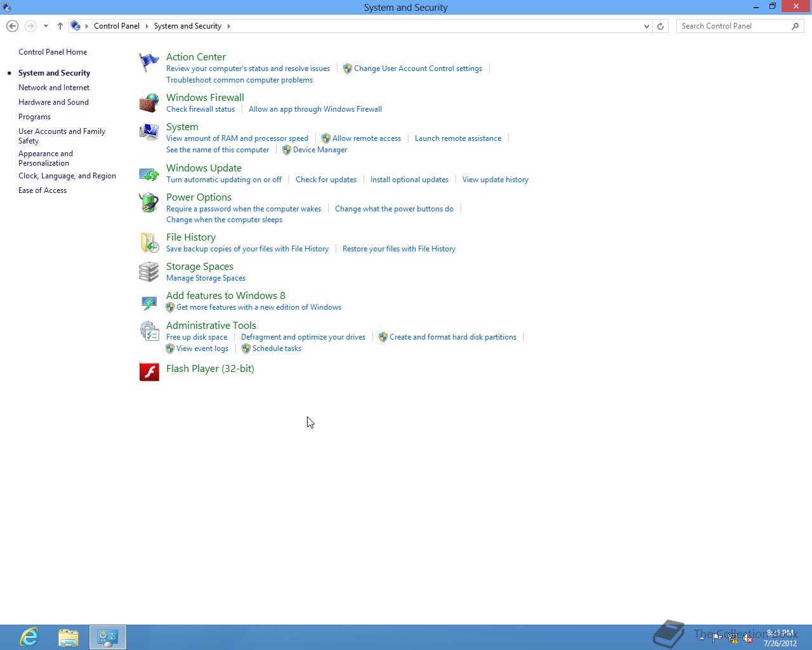Image resolution: width=812 pixels, height=650 pixels.
Task: Click the Control Panel breadcrumb in address bar
Action: coord(117,26)
